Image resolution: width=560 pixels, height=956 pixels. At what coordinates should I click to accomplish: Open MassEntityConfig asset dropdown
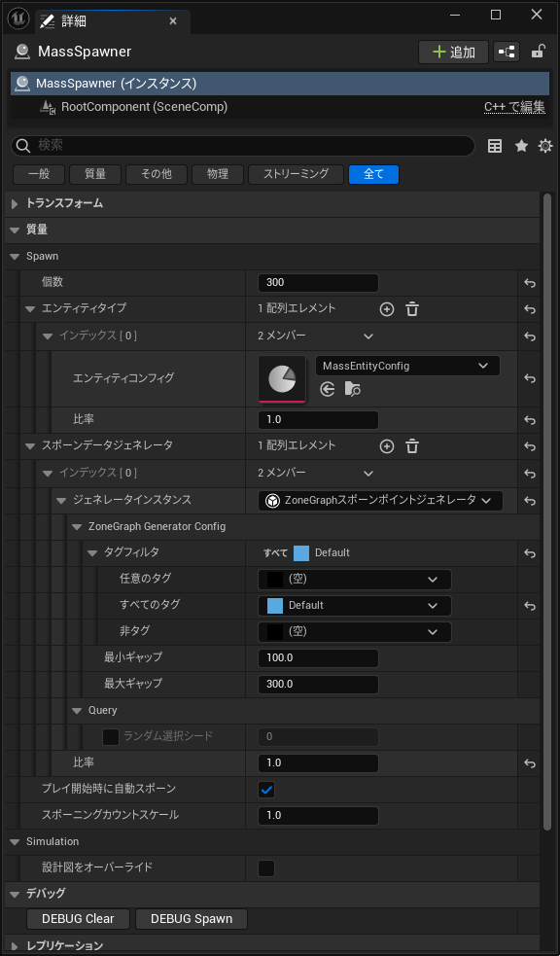point(407,366)
